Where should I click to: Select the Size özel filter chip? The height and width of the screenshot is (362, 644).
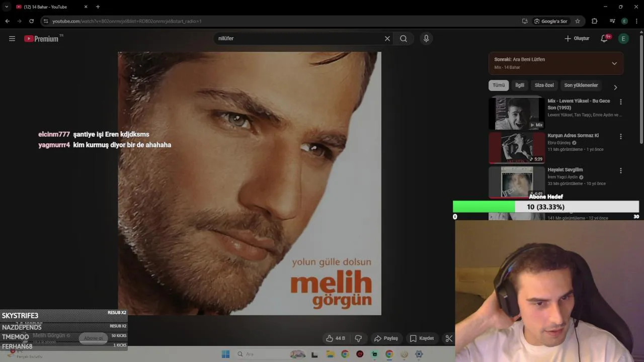pyautogui.click(x=544, y=85)
